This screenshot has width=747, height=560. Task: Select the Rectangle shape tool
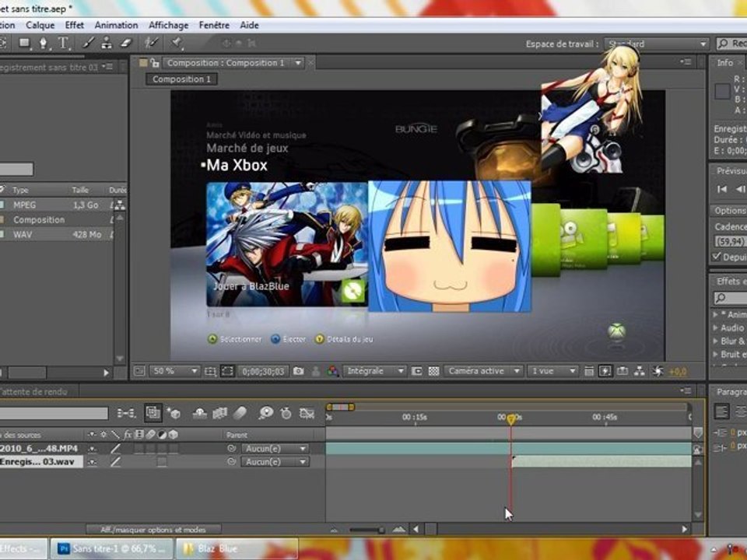pos(24,44)
